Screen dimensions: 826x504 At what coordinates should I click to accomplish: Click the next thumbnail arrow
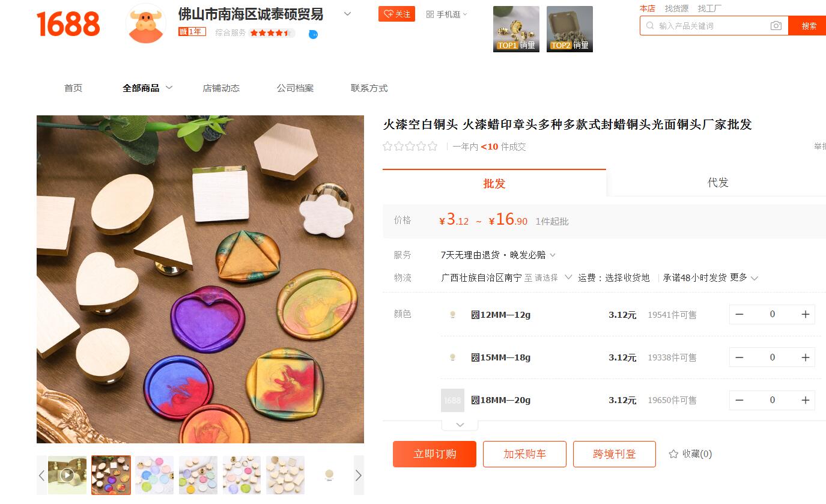[359, 475]
